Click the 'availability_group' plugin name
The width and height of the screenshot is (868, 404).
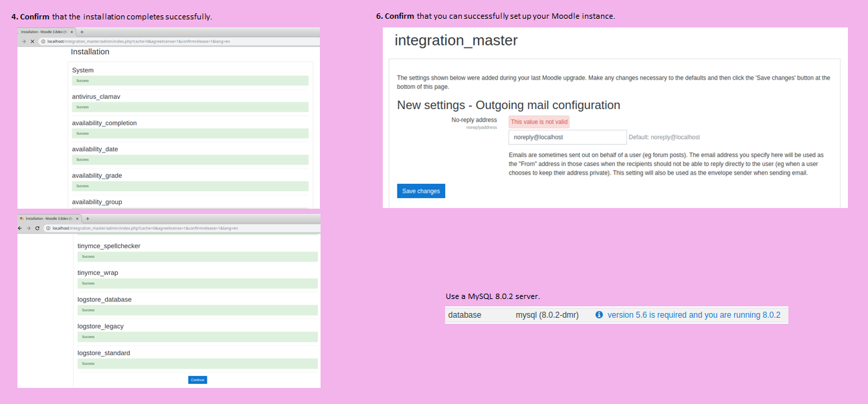click(97, 202)
